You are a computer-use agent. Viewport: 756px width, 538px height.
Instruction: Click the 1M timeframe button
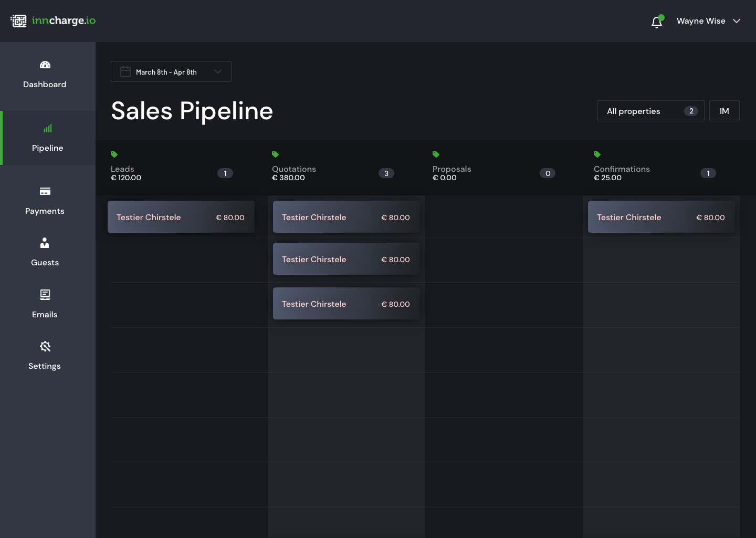724,111
